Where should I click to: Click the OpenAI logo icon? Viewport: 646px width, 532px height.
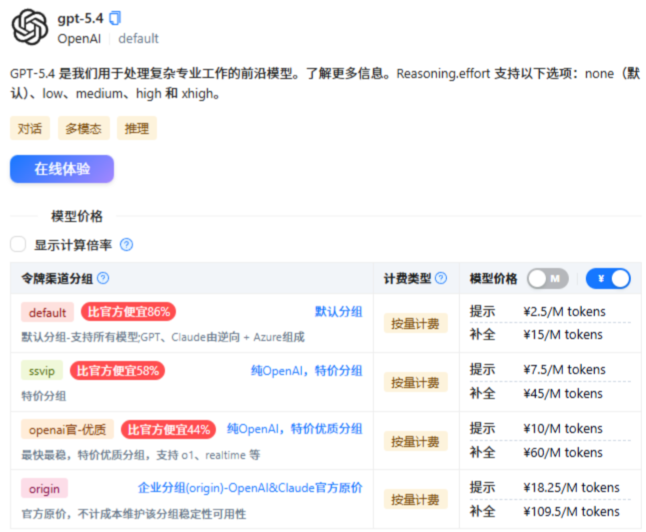tap(30, 27)
